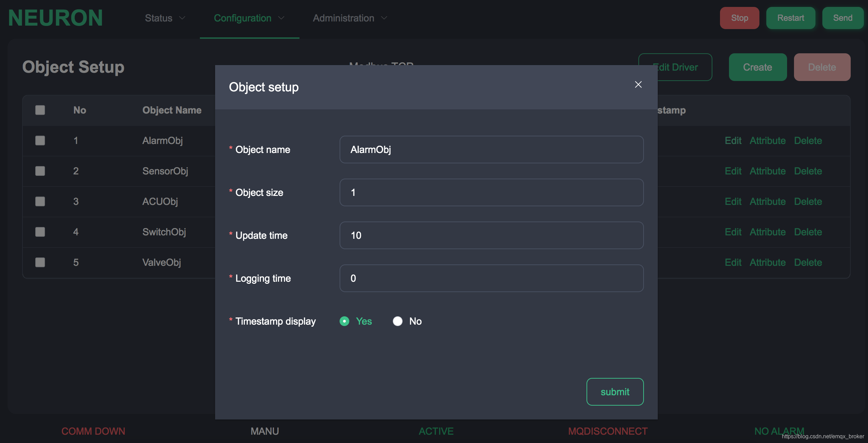Navigate to the Administration menu tab
Image resolution: width=868 pixels, height=443 pixels.
[344, 18]
